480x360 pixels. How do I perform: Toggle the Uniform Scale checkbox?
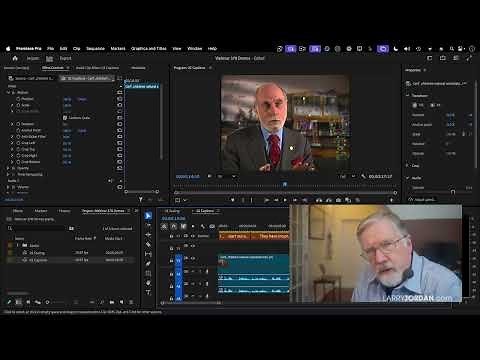coord(65,118)
